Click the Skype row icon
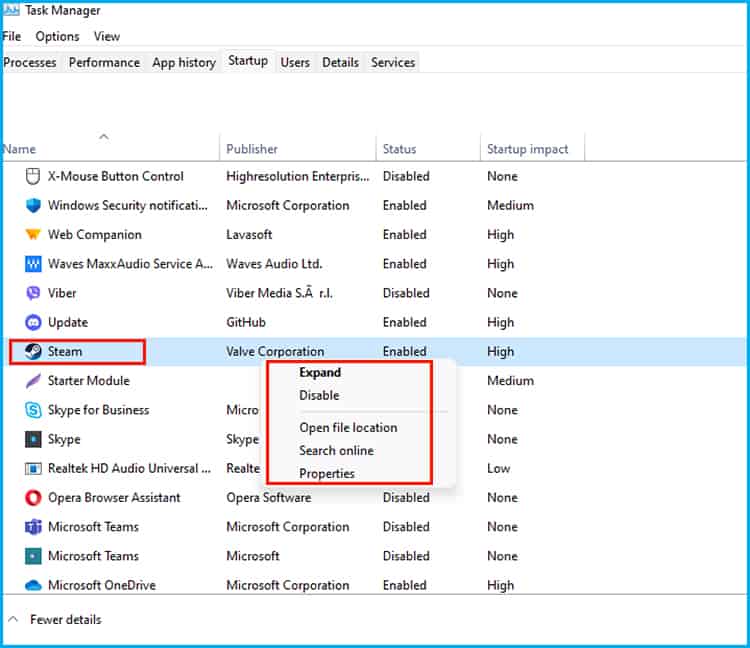This screenshot has height=648, width=750. 33,439
